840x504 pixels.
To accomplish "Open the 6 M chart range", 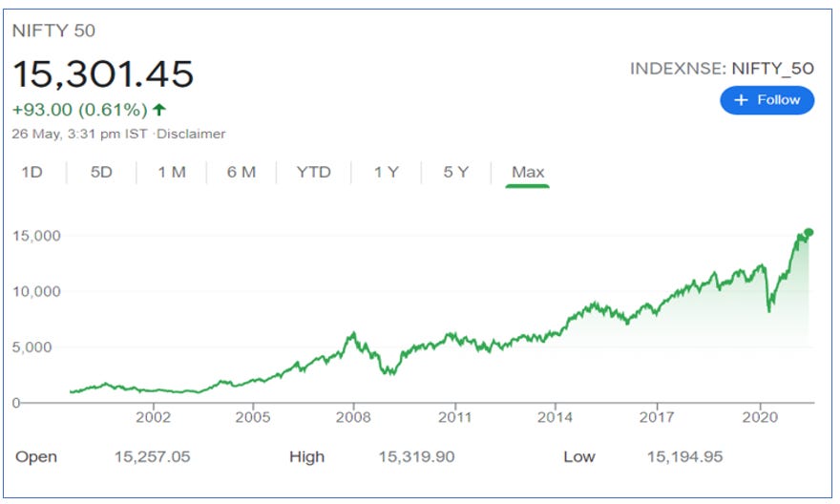I will 241,172.
